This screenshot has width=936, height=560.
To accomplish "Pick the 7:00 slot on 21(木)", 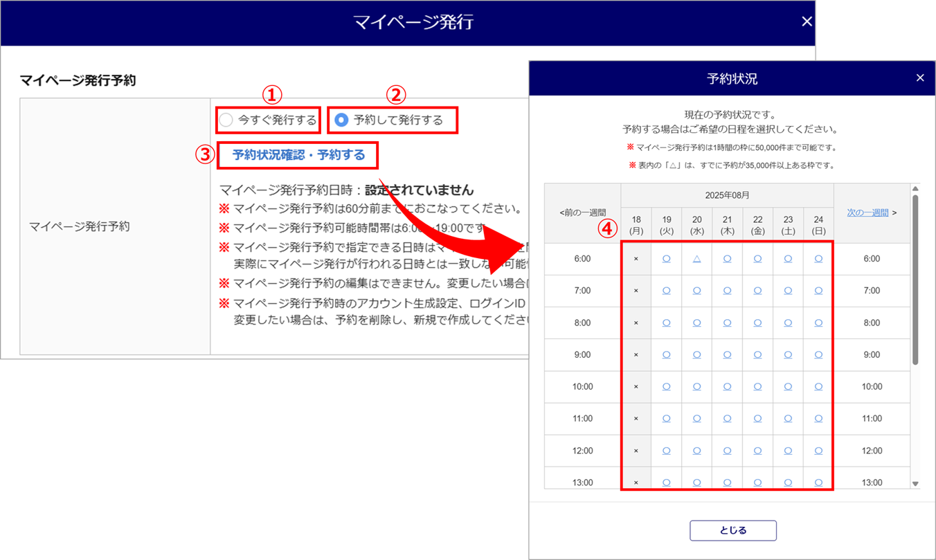I will point(727,291).
